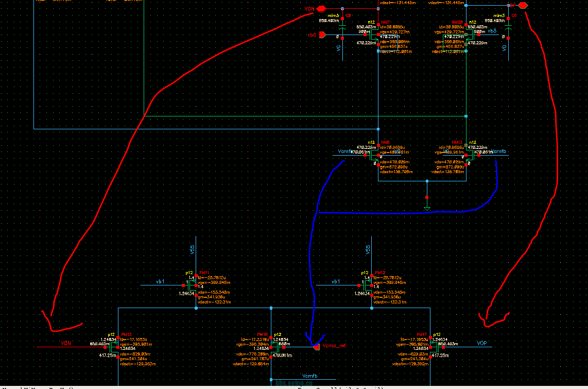The width and height of the screenshot is (588, 389).
Task: Select the Vcmo_ref pin
Action: [317, 347]
